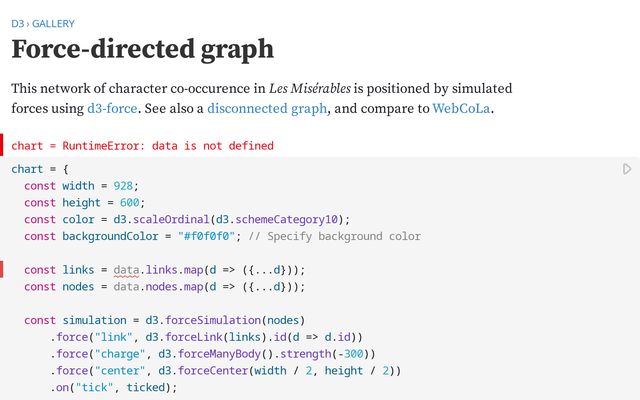640x400 pixels.
Task: Go to the GALLERY breadcrumb
Action: pos(53,23)
